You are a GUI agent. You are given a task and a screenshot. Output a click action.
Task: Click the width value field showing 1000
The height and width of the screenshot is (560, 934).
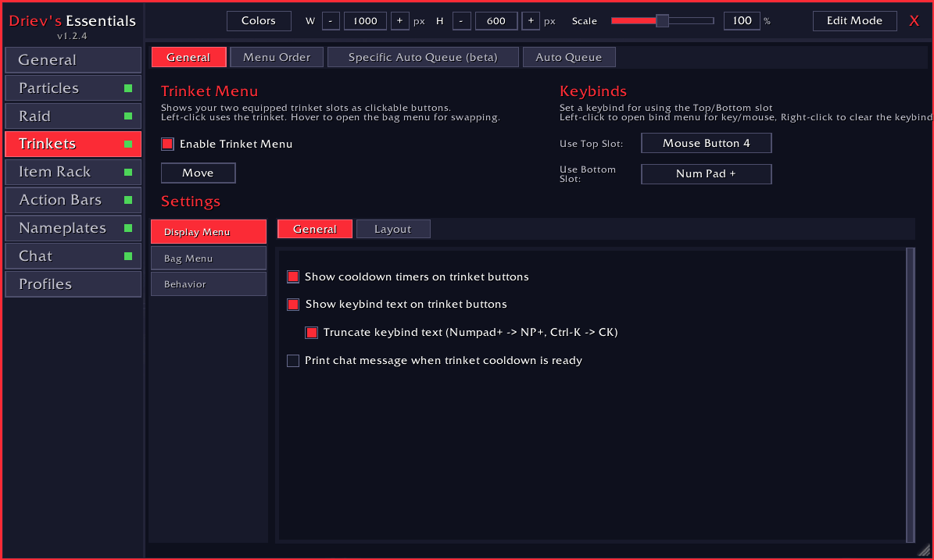365,21
